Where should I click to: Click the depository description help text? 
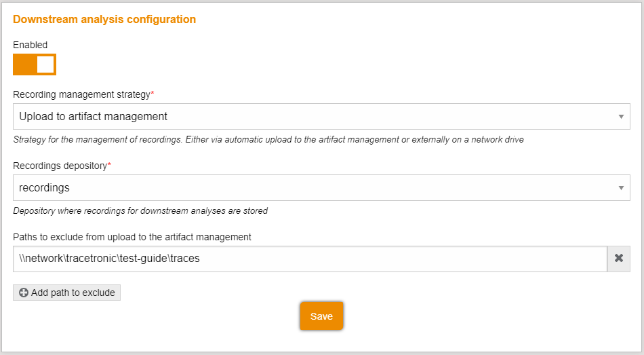[140, 211]
